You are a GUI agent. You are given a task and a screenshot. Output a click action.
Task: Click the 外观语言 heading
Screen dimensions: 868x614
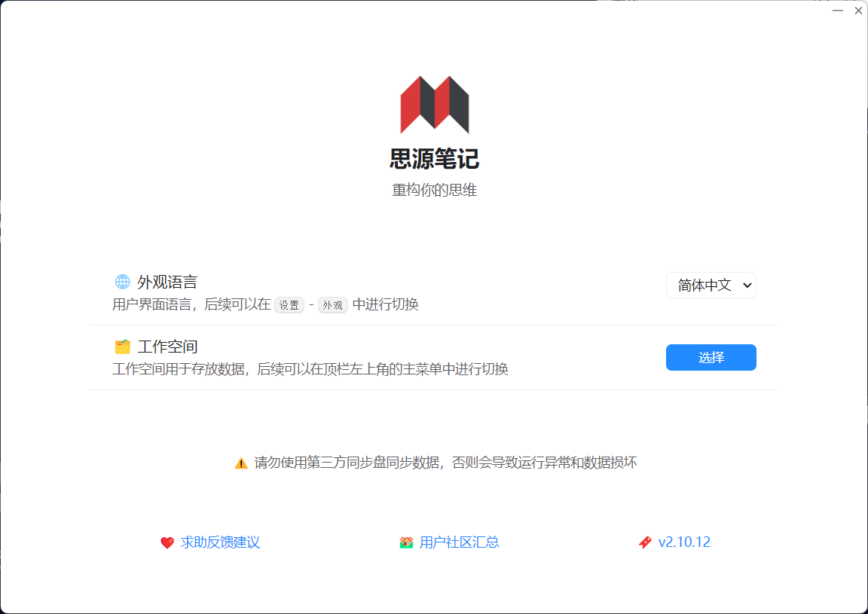coord(167,283)
